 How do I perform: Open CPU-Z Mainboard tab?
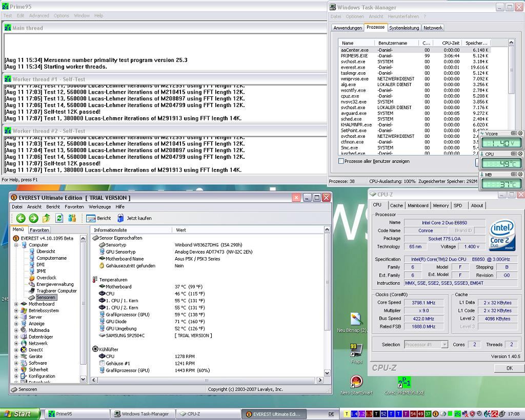pyautogui.click(x=417, y=205)
